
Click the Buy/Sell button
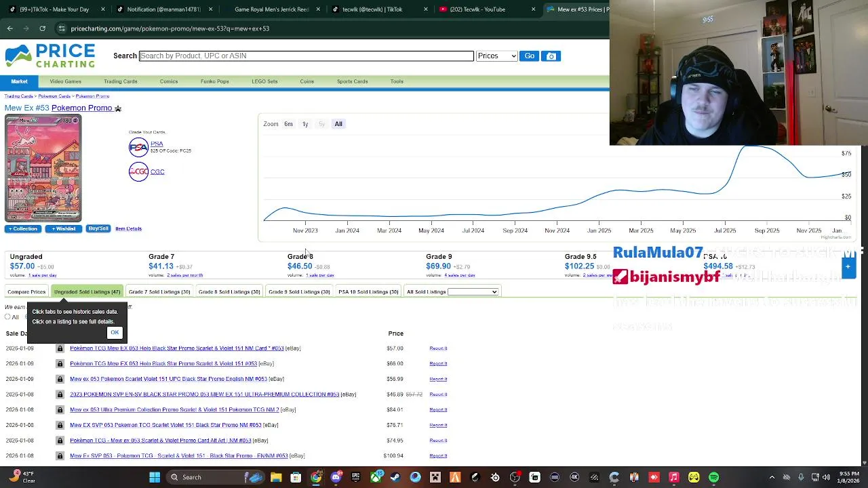click(98, 229)
